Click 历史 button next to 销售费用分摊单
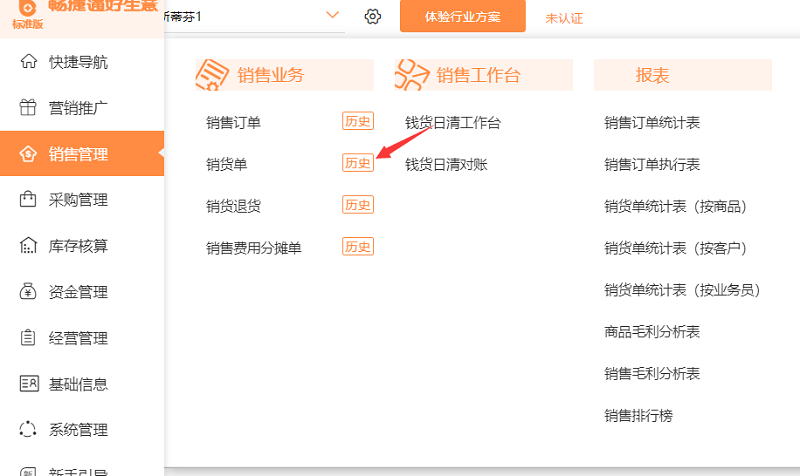 pyautogui.click(x=358, y=246)
